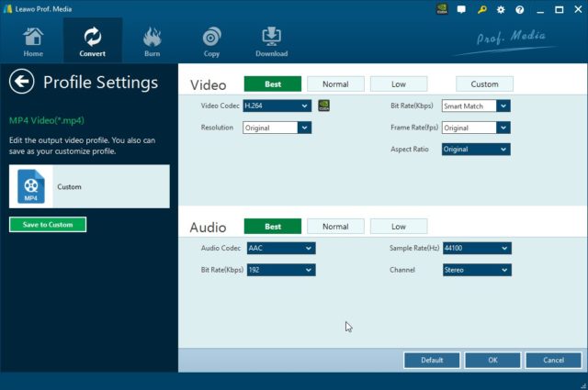Viewport: 588px width, 390px height.
Task: Click the MP4 file format icon
Action: coord(31,186)
